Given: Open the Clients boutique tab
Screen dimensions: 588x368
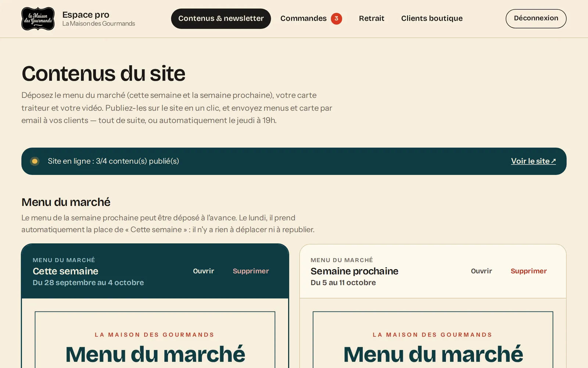Looking at the screenshot, I should [x=432, y=18].
